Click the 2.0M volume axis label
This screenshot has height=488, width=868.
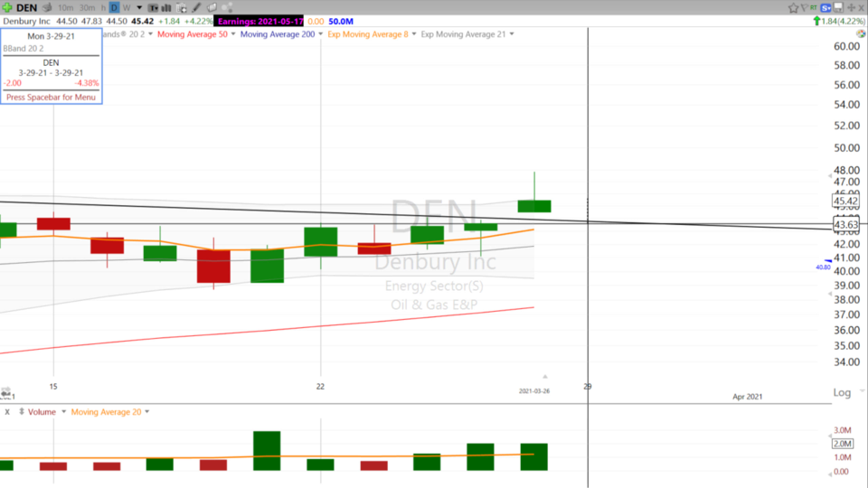tap(843, 444)
